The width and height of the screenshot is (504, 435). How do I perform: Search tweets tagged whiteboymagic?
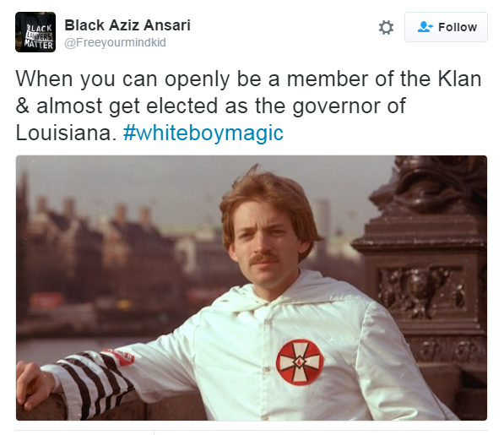[x=203, y=133]
